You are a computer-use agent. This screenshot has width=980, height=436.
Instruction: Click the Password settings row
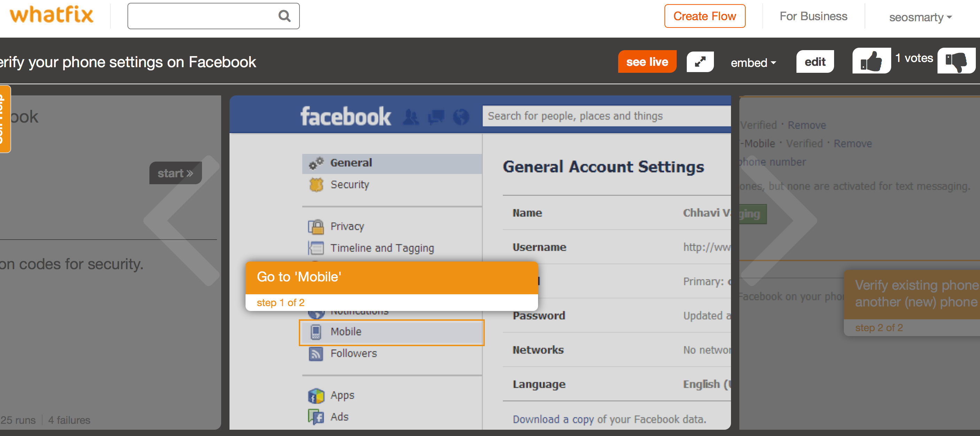click(617, 316)
